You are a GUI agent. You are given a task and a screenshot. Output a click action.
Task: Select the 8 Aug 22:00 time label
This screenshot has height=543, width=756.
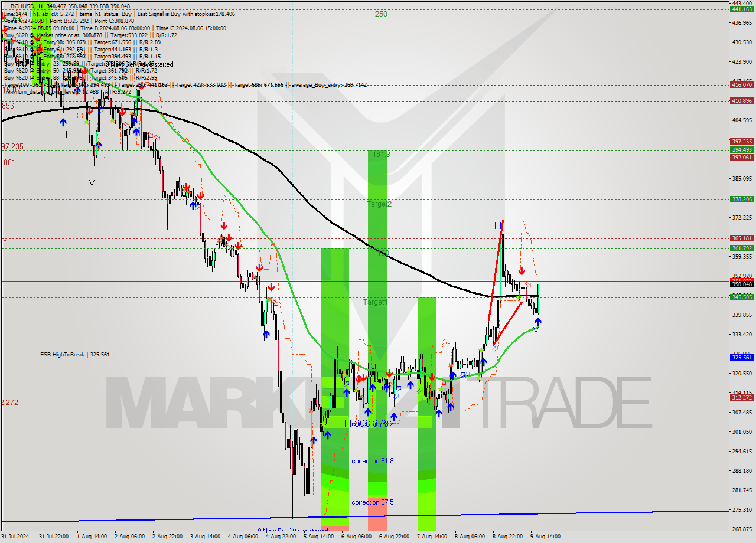click(x=507, y=537)
